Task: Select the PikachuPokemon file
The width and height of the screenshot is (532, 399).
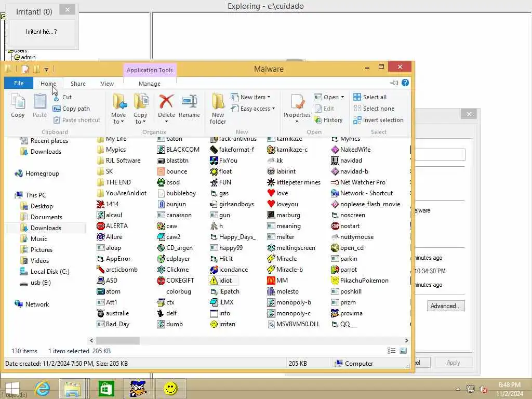Action: point(360,281)
